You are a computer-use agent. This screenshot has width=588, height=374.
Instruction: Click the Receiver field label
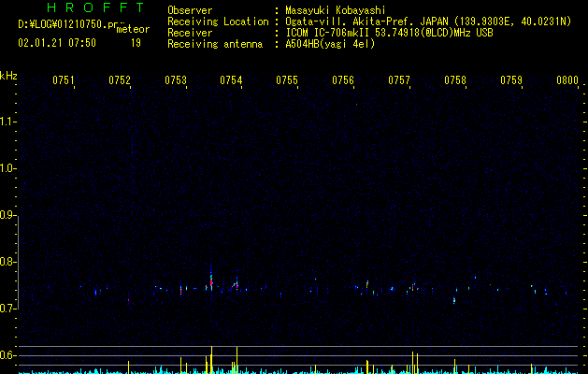190,33
